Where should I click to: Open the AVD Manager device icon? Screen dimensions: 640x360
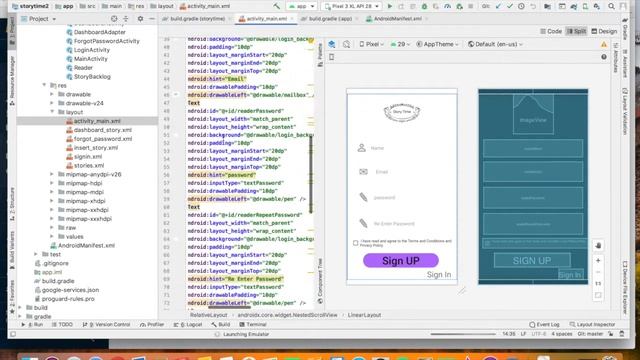pos(585,6)
